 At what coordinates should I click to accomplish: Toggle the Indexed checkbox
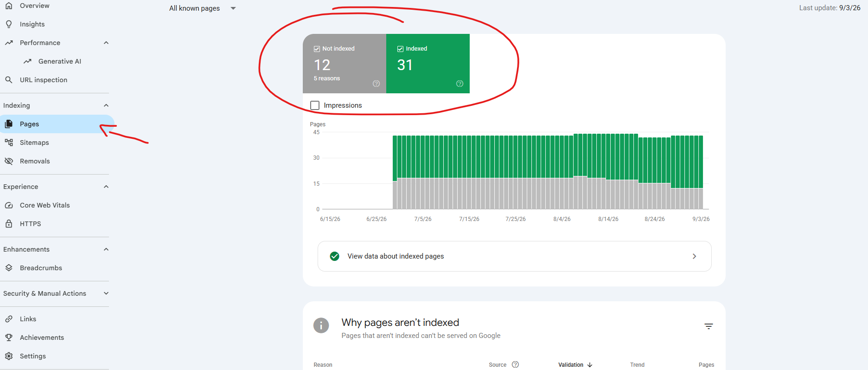pyautogui.click(x=401, y=49)
